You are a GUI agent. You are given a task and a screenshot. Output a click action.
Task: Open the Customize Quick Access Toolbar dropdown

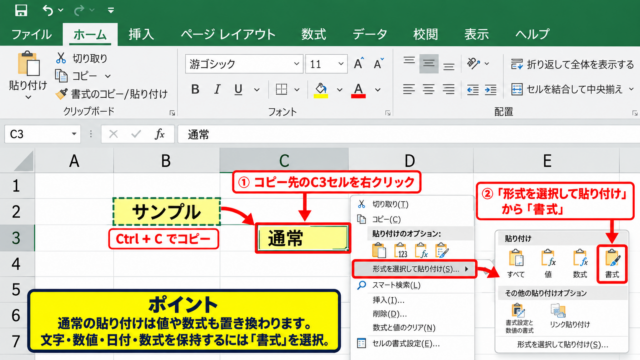point(111,11)
